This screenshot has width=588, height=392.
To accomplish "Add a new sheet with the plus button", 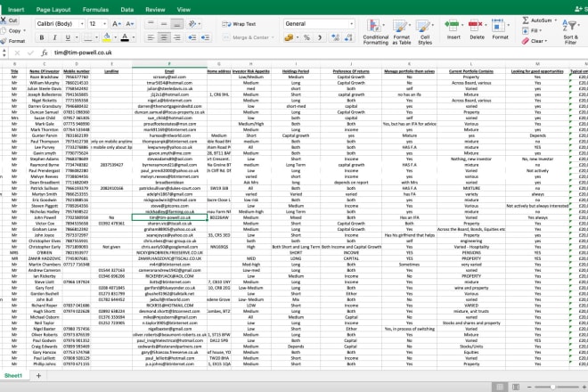I will point(38,375).
